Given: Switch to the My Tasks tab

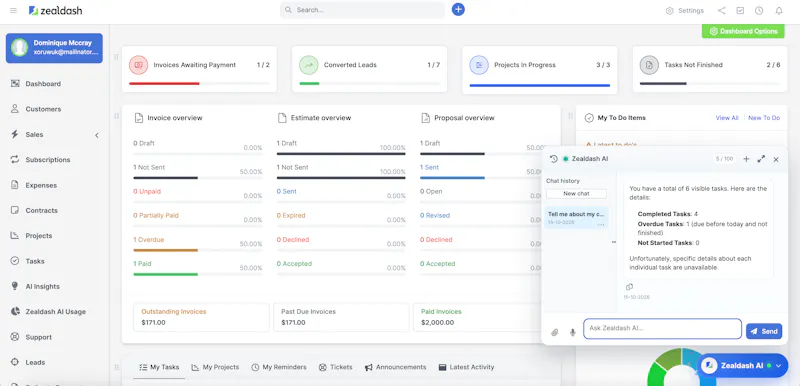Looking at the screenshot, I should pos(159,367).
